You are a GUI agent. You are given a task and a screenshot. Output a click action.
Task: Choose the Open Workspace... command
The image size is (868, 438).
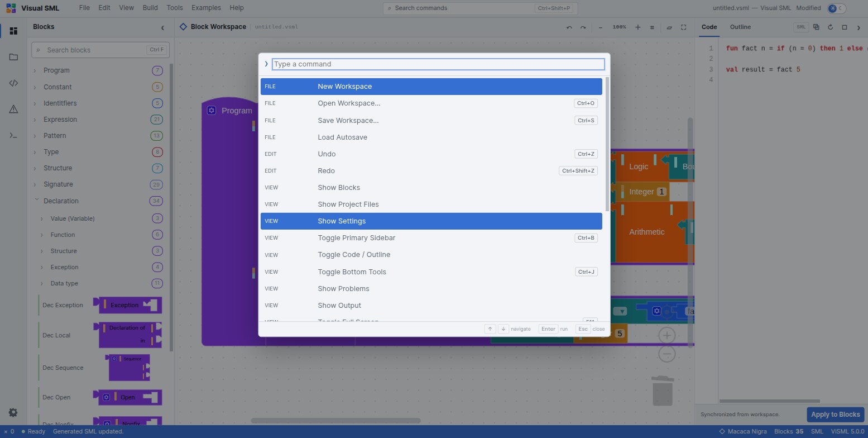point(431,103)
